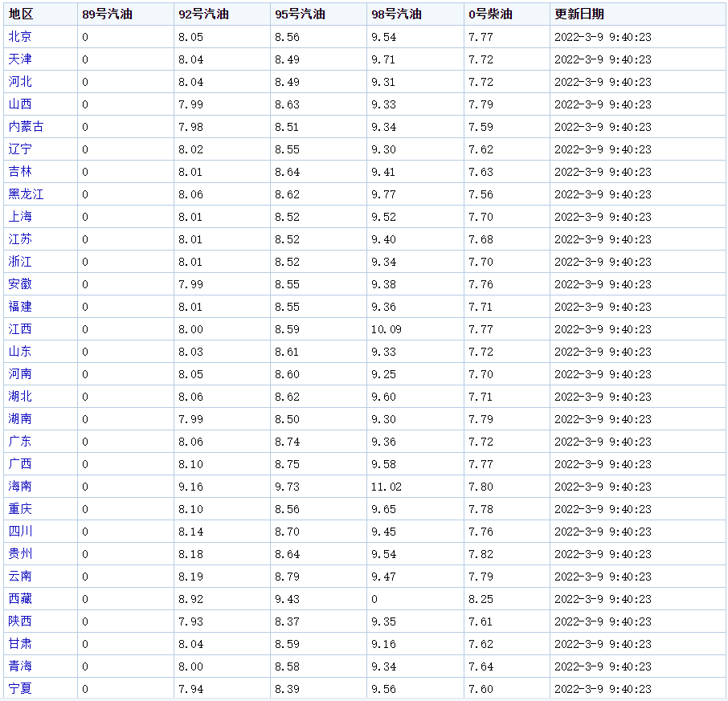This screenshot has width=728, height=701.
Task: Open the 吉林 region link
Action: 20,172
